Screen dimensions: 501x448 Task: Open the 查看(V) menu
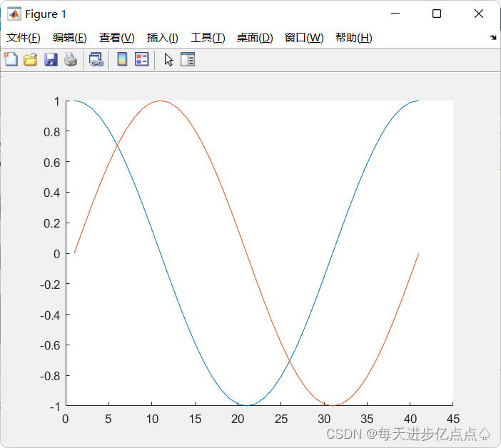tap(116, 38)
